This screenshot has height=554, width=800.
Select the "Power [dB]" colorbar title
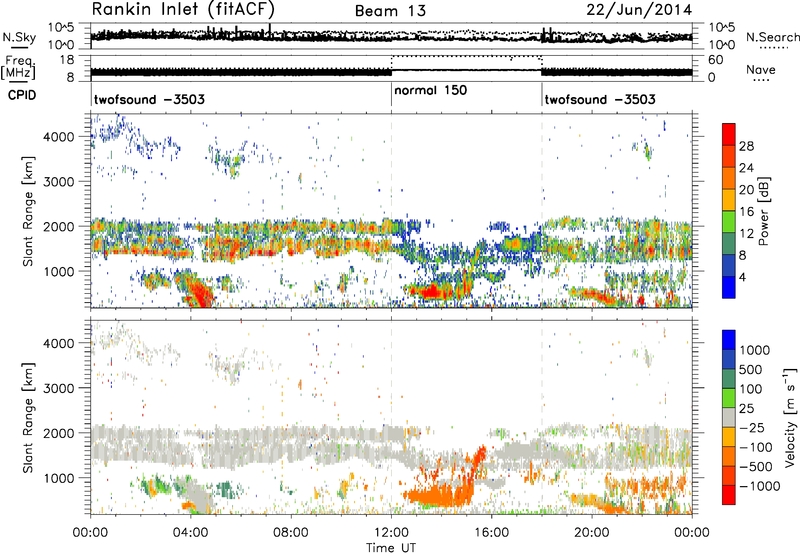pos(763,211)
